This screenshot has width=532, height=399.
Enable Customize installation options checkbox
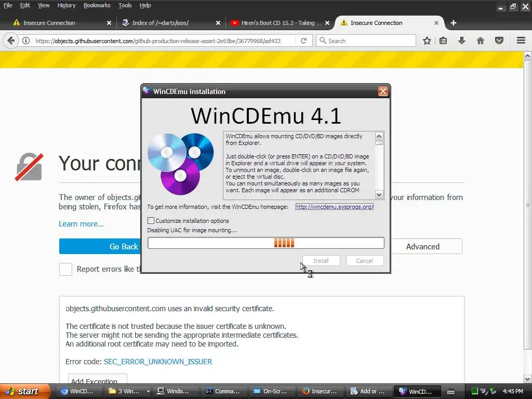[151, 220]
